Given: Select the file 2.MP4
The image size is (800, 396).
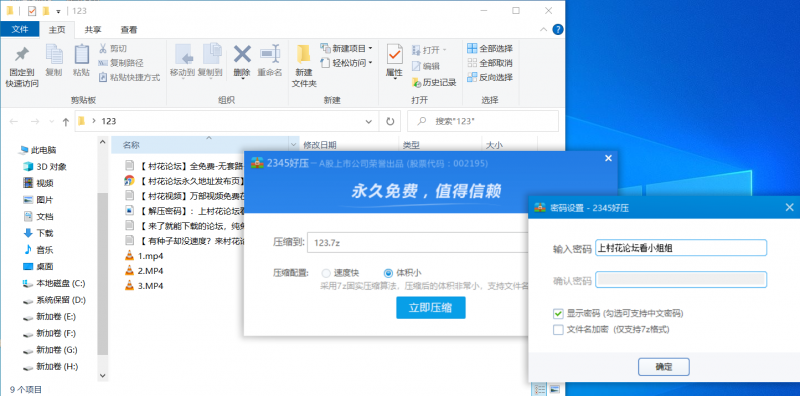Looking at the screenshot, I should pos(144,270).
